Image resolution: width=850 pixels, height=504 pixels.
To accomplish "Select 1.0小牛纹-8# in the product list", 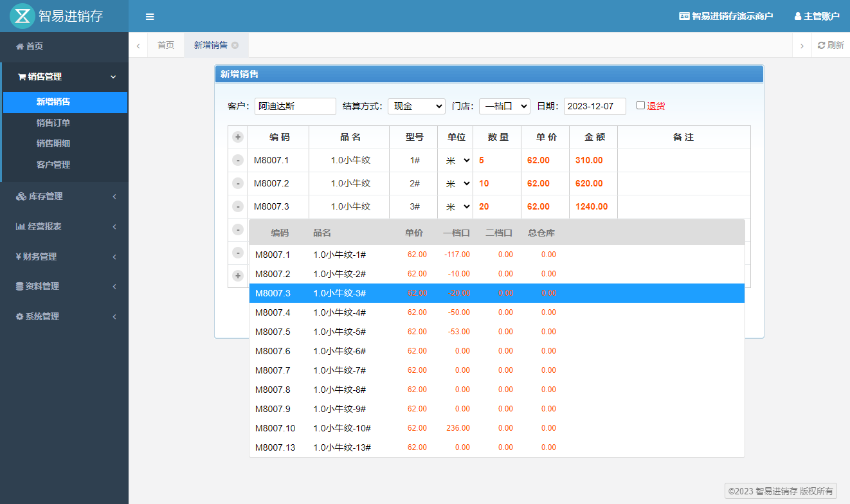I will point(496,390).
